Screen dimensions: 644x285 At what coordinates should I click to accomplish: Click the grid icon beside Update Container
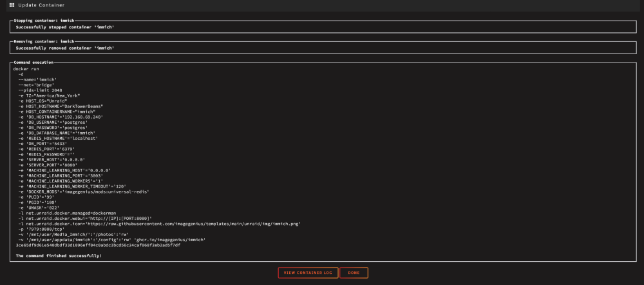[12, 5]
